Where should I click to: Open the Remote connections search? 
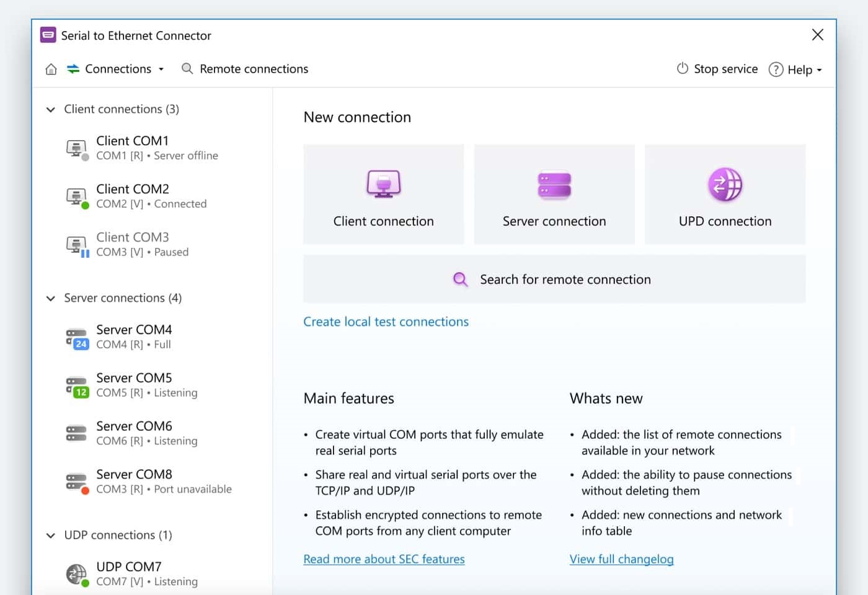245,69
